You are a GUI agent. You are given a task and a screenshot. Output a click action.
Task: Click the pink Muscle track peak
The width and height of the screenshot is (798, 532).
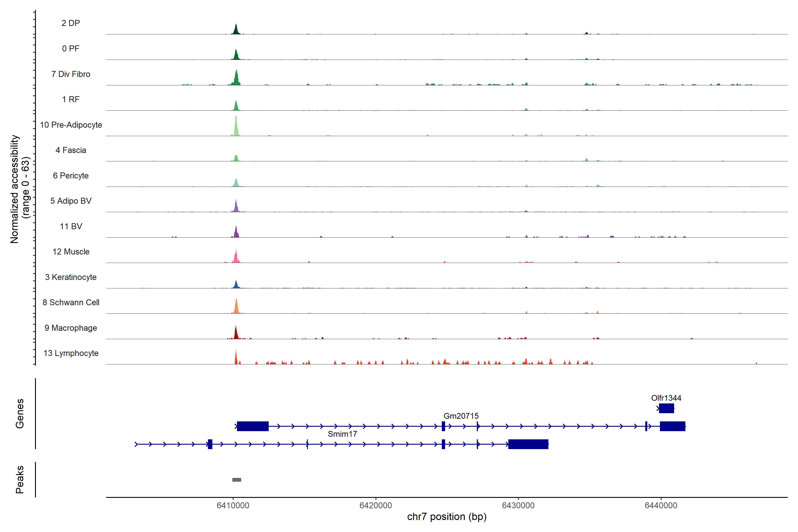(x=236, y=258)
